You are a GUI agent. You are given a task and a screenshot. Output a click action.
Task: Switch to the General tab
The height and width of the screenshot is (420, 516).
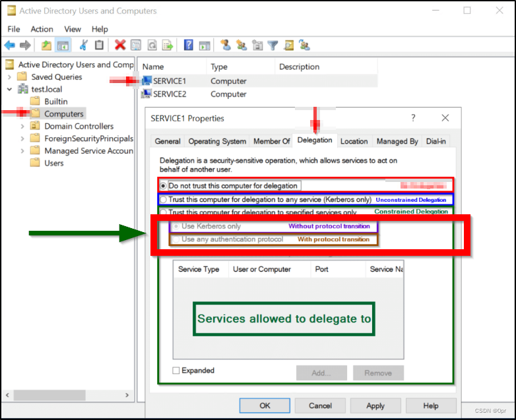168,141
